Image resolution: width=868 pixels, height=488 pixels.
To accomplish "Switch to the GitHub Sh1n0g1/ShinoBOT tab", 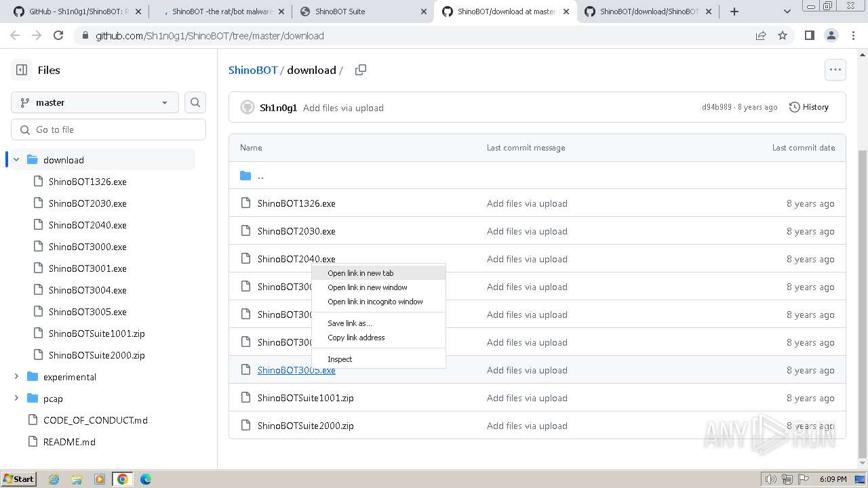I will pos(77,12).
